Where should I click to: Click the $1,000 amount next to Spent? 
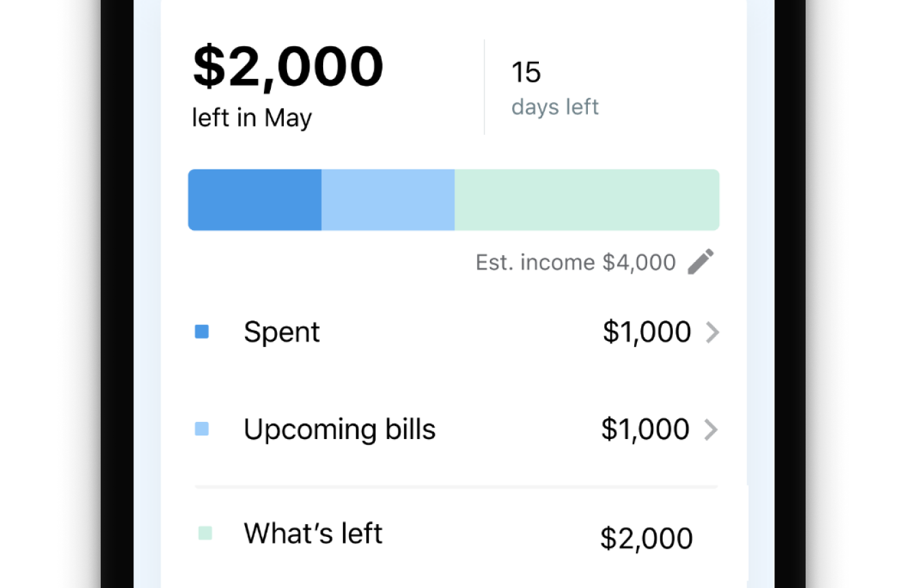click(x=646, y=332)
